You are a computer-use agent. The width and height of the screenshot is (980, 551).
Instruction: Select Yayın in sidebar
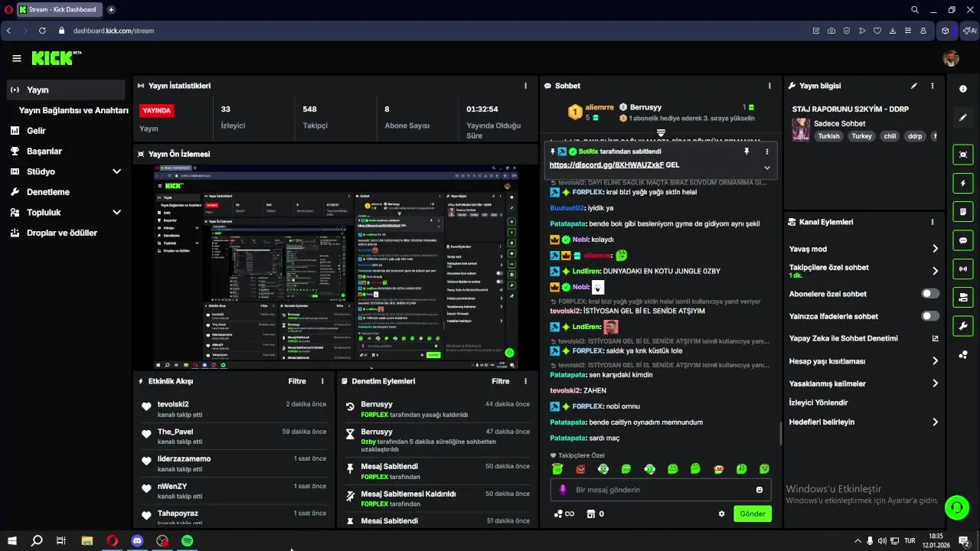point(65,90)
